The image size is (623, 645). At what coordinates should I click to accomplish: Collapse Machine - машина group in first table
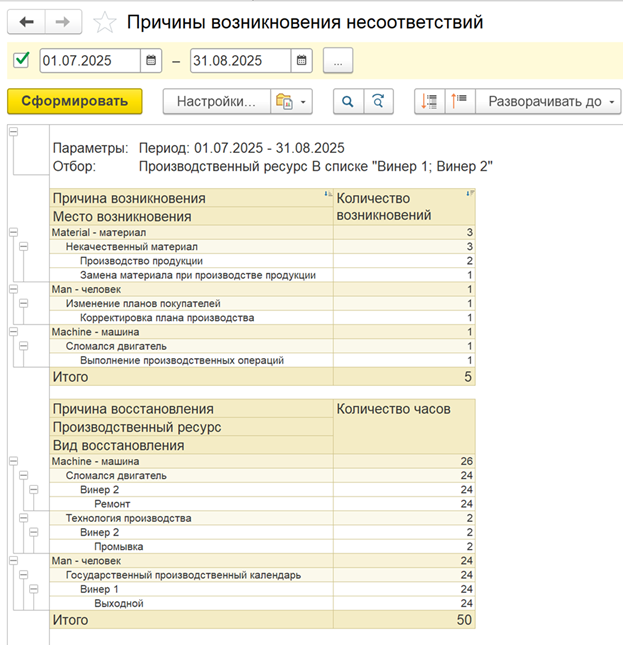point(14,332)
